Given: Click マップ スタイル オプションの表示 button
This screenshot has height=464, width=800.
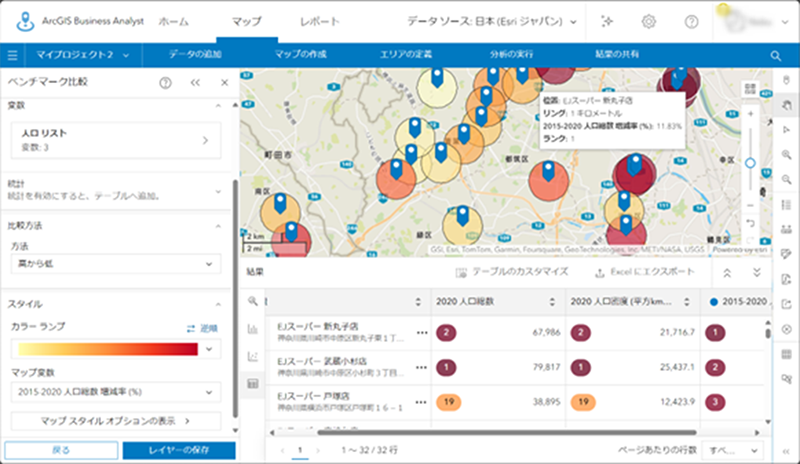Looking at the screenshot, I should [116, 421].
